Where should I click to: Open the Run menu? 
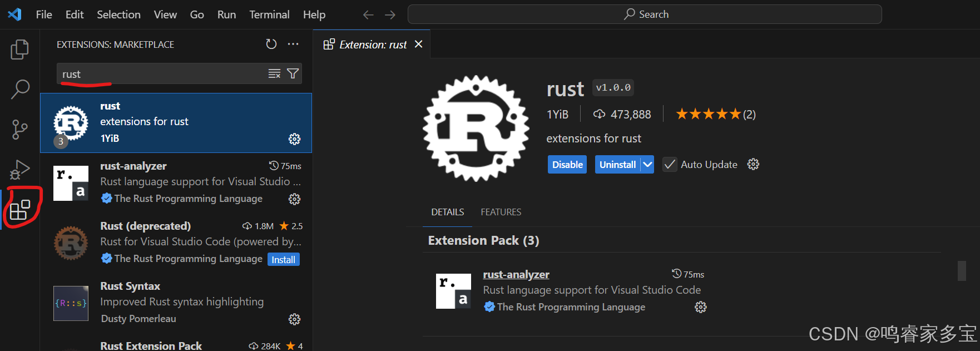[x=226, y=14]
